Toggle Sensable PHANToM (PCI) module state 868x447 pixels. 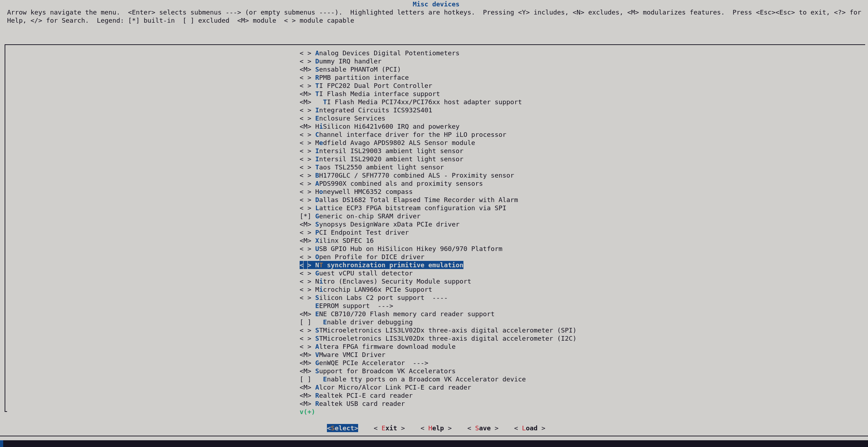coord(305,69)
